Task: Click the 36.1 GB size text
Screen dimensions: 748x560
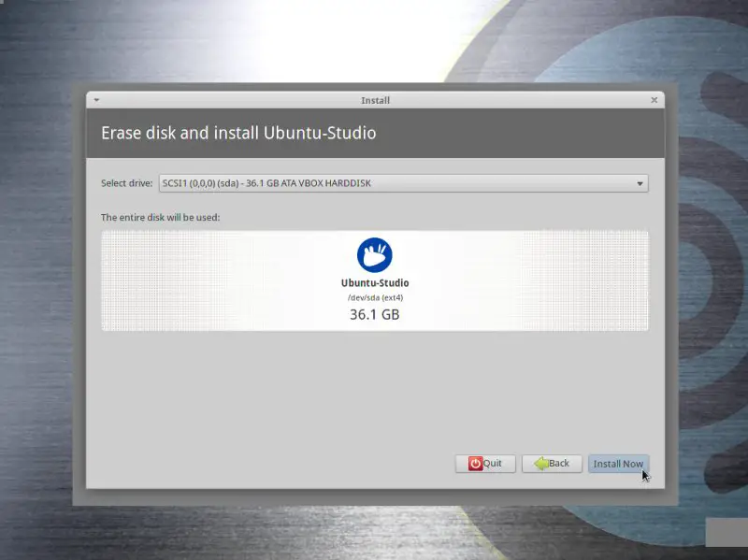Action: pos(375,314)
